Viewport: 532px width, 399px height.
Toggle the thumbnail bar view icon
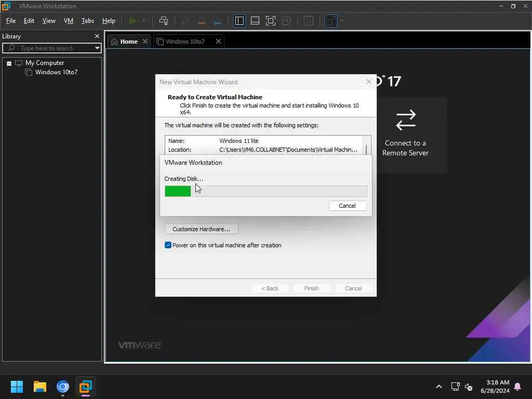(255, 21)
